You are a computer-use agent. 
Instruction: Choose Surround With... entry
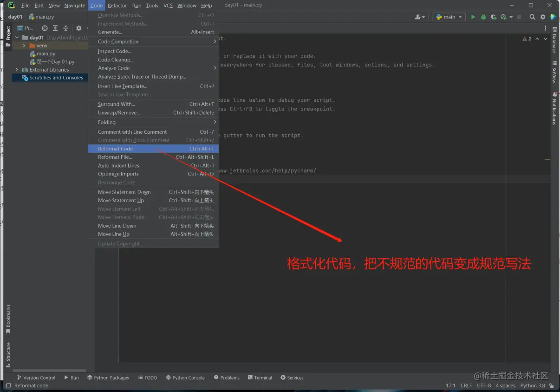153,104
